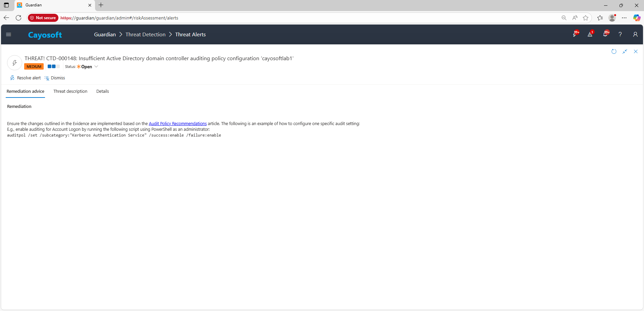Click the blue severity level indicator bar

53,67
